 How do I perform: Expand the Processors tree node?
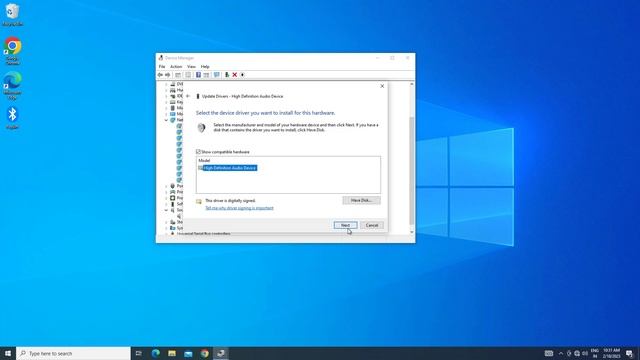click(x=166, y=198)
